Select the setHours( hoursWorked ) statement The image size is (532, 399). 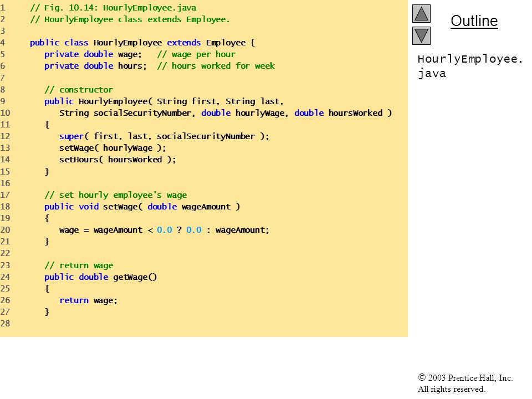[117, 160]
